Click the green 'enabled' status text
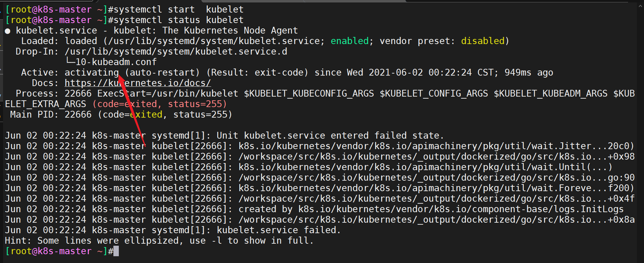This screenshot has width=644, height=263. click(x=350, y=41)
